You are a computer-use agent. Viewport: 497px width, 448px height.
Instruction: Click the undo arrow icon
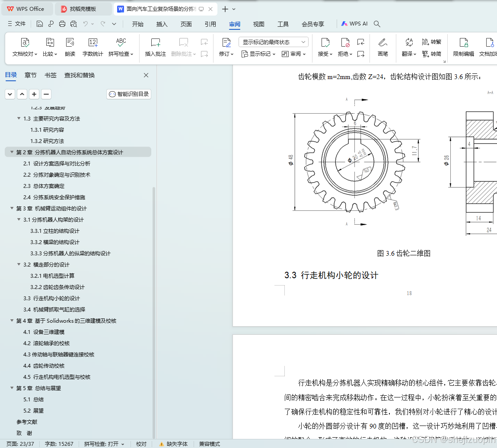click(x=85, y=24)
